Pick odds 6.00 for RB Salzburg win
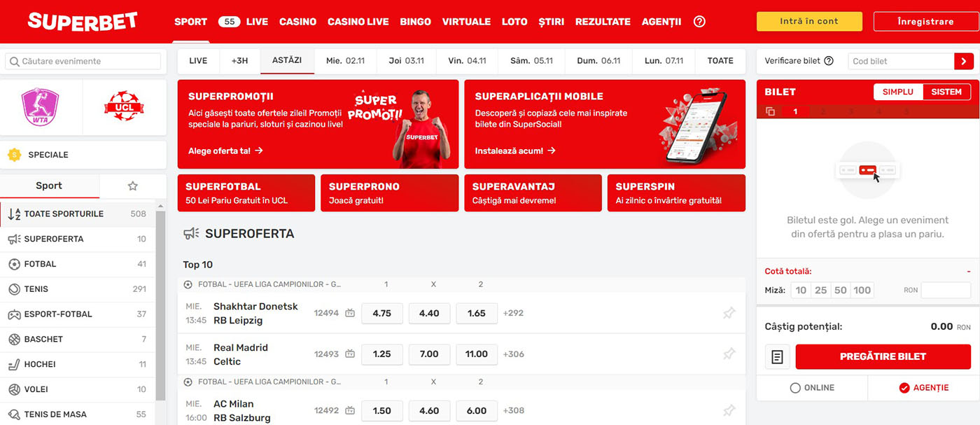 (x=477, y=411)
